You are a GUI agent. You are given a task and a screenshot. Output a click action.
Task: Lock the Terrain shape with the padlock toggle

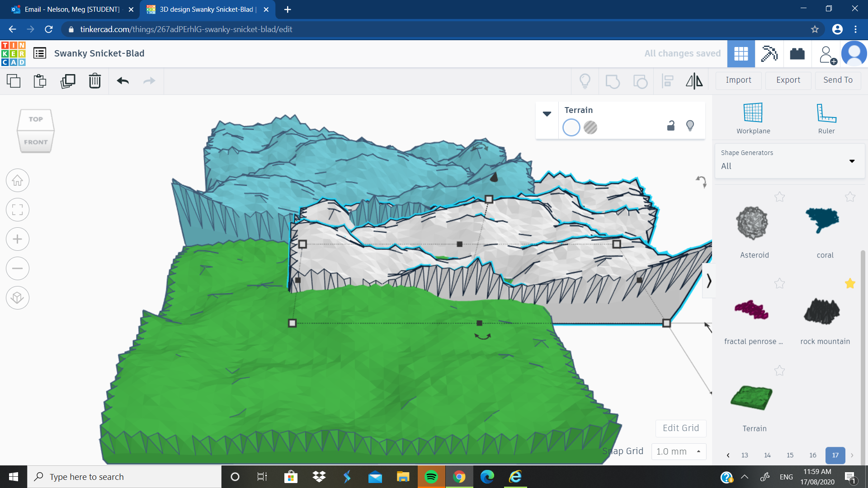[x=670, y=126]
